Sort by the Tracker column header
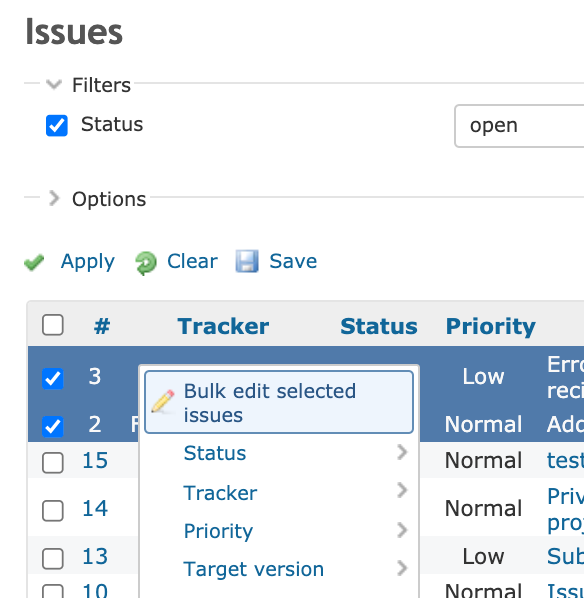Viewport: 584px width, 598px height. point(223,326)
